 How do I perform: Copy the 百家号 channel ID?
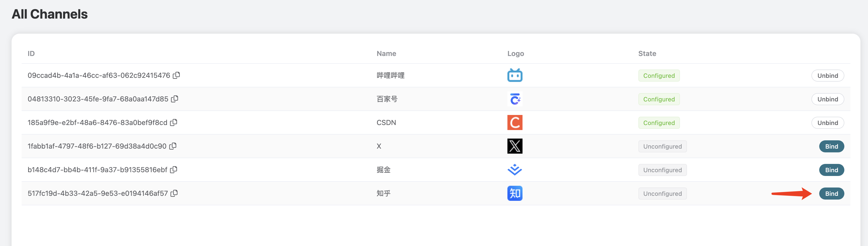coord(175,99)
